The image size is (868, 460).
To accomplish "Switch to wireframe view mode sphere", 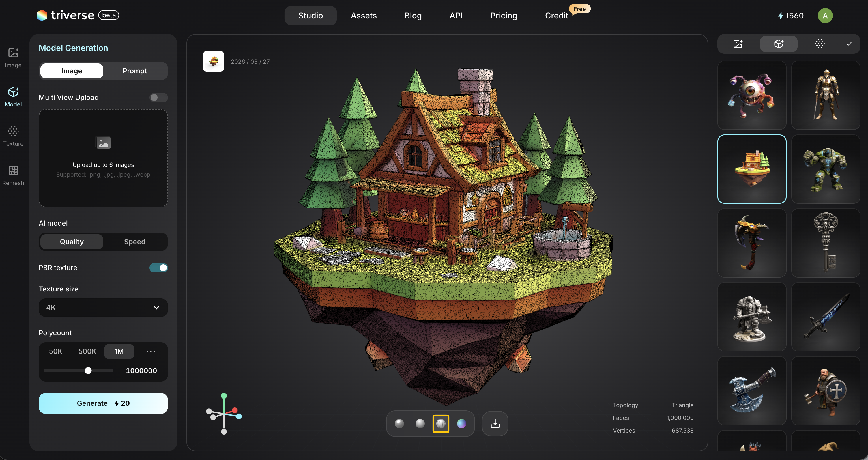I will (441, 423).
